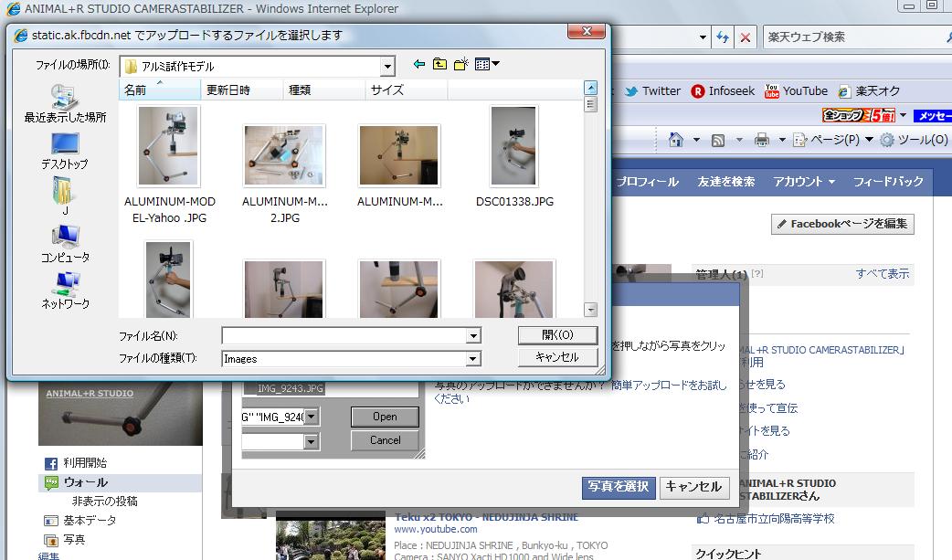The height and width of the screenshot is (560, 952).
Task: Open プロフィール on Facebook nav bar
Action: coord(647,182)
